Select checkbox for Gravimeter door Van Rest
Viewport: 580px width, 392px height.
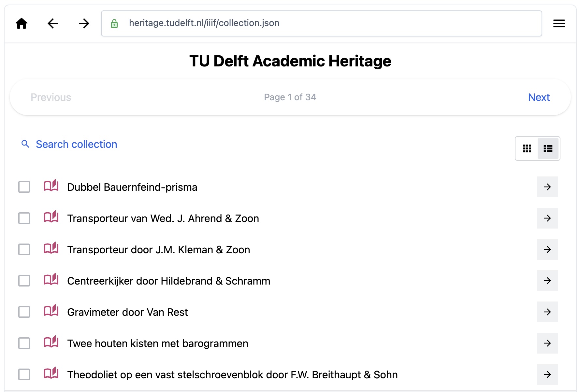[x=24, y=312]
